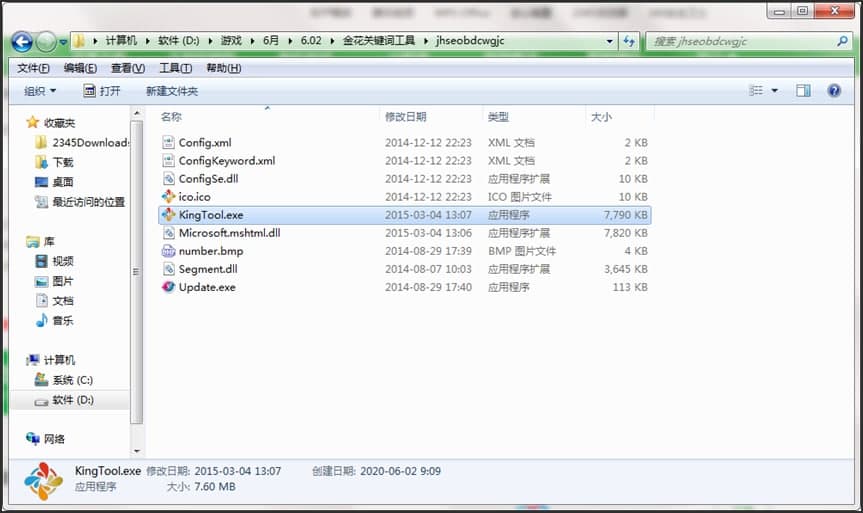Click the Forward navigation arrow
This screenshot has width=863, height=513.
[46, 41]
